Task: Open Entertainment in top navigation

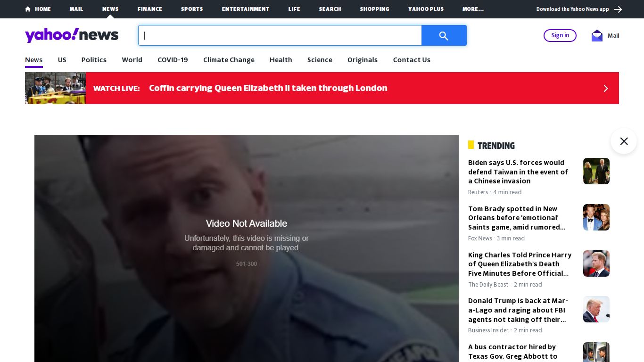Action: pyautogui.click(x=246, y=9)
